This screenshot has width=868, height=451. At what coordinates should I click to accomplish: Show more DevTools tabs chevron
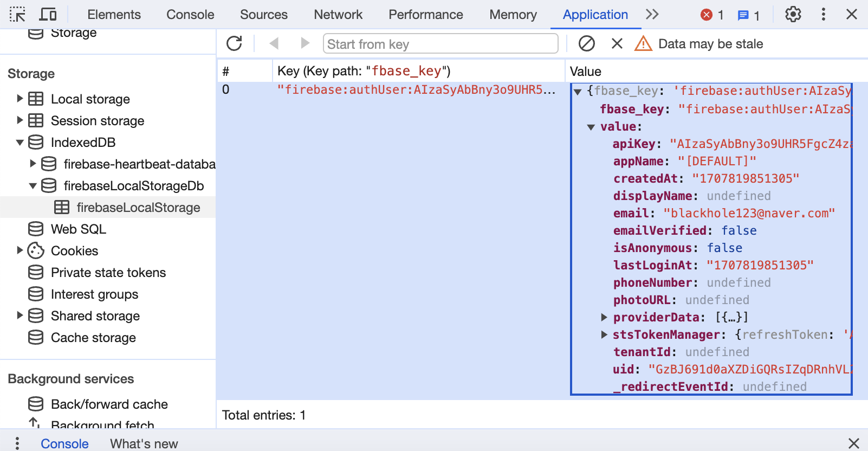(x=652, y=14)
